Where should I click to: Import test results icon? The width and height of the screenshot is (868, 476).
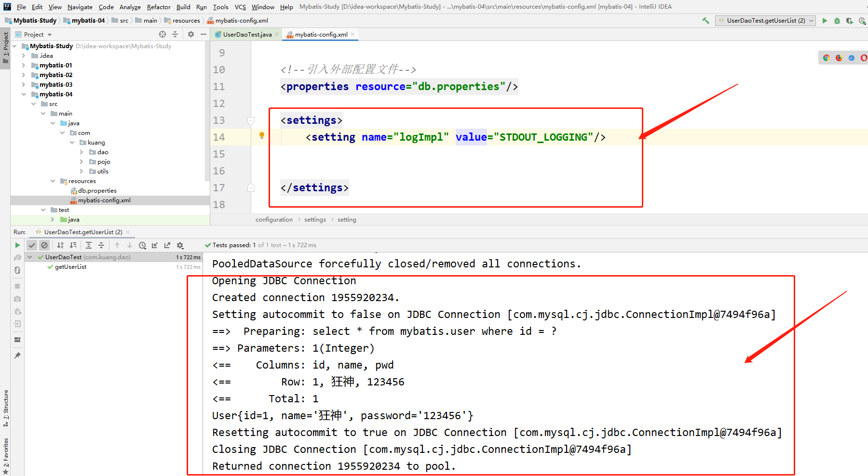[x=155, y=245]
